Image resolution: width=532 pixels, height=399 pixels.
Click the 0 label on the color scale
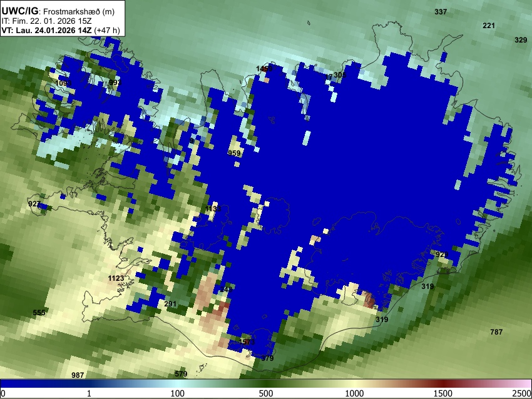coord(3,393)
